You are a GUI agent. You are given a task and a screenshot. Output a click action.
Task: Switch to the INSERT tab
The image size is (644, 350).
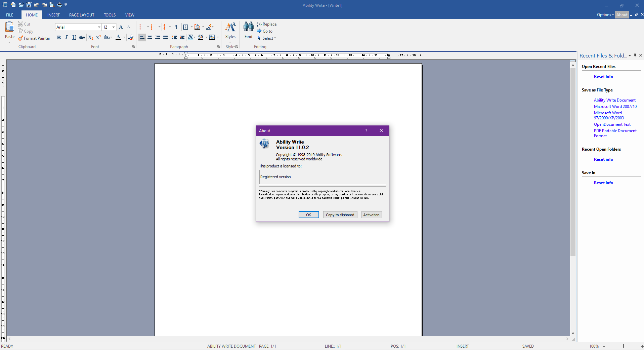pos(53,15)
